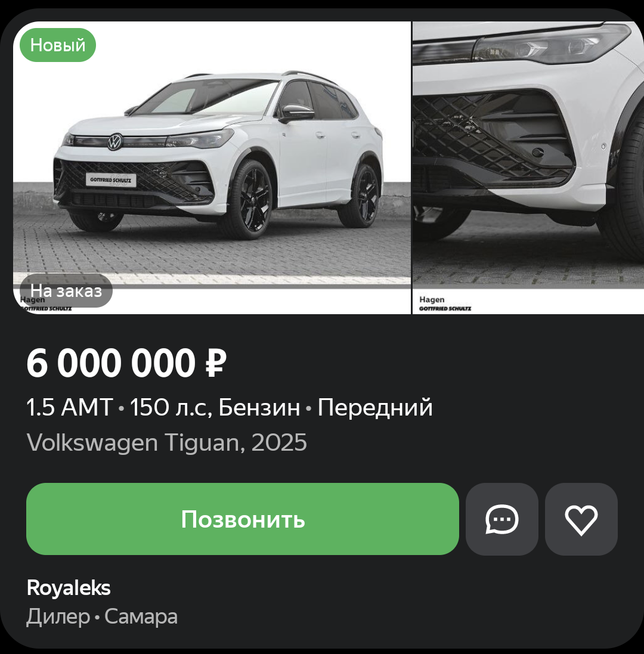644x654 pixels.
Task: Click the 1.5 AMT engine spec
Action: pyautogui.click(x=70, y=407)
